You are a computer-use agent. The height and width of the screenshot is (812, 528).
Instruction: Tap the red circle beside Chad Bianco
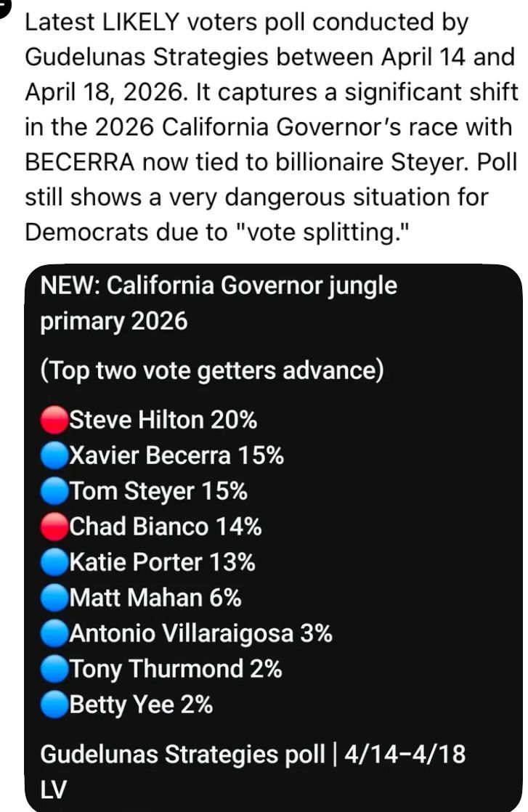tap(54, 527)
